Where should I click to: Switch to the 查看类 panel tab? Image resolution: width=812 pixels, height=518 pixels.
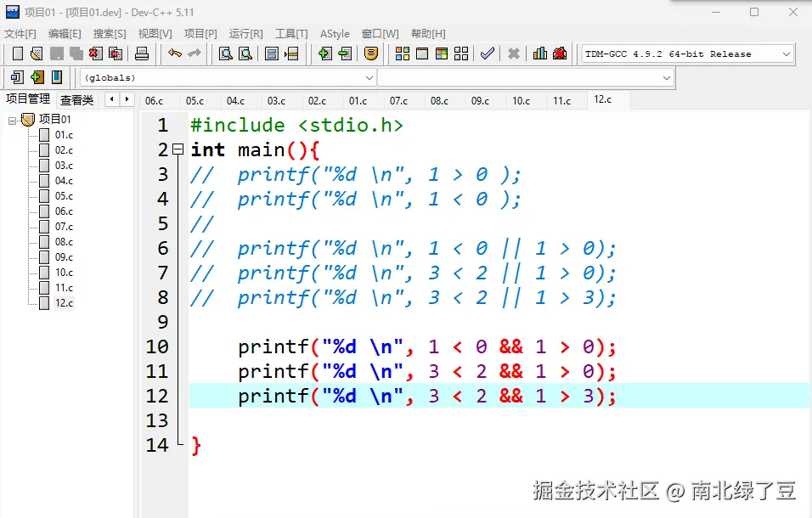click(x=76, y=100)
